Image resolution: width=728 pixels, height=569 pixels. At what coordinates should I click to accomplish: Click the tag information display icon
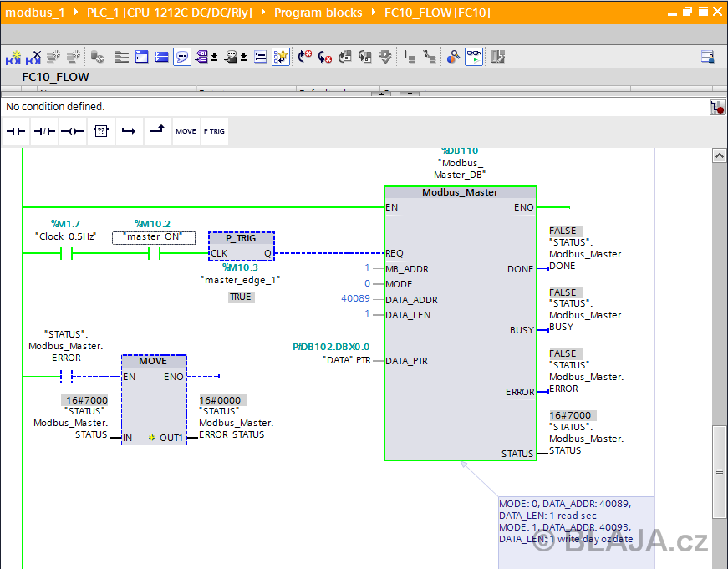pos(231,57)
